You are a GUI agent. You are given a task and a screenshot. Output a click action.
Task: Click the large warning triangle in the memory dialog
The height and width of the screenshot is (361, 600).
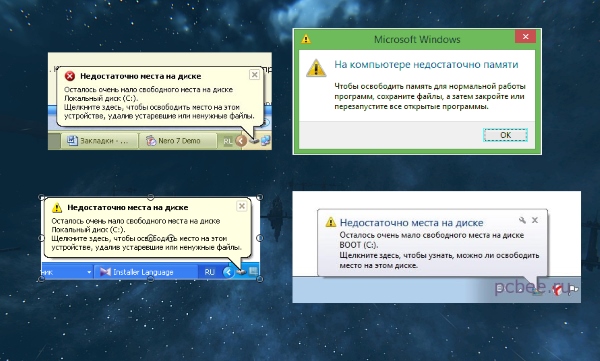[x=316, y=68]
